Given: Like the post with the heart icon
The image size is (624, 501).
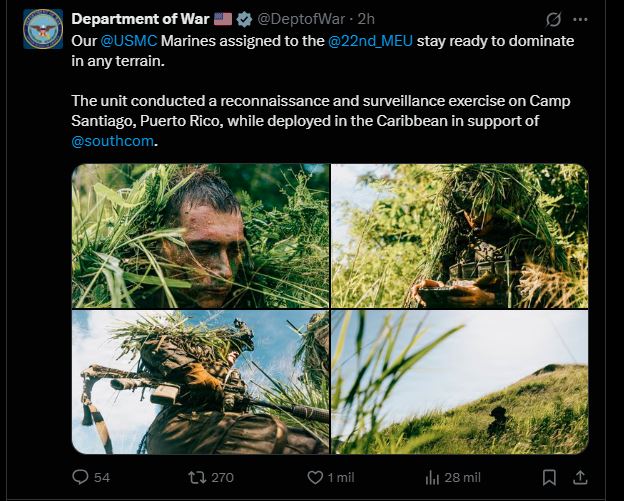Looking at the screenshot, I should (x=315, y=477).
